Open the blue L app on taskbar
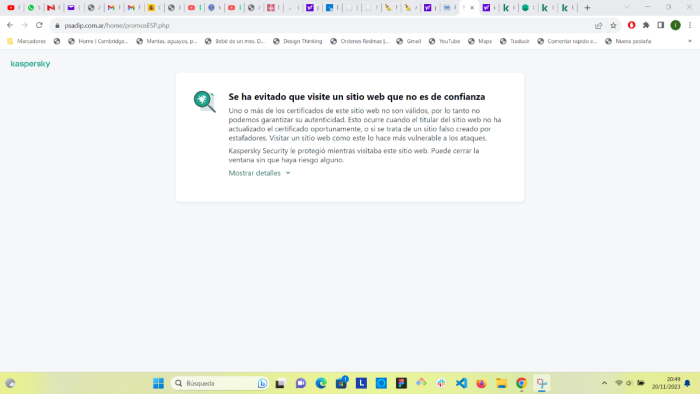 click(361, 383)
